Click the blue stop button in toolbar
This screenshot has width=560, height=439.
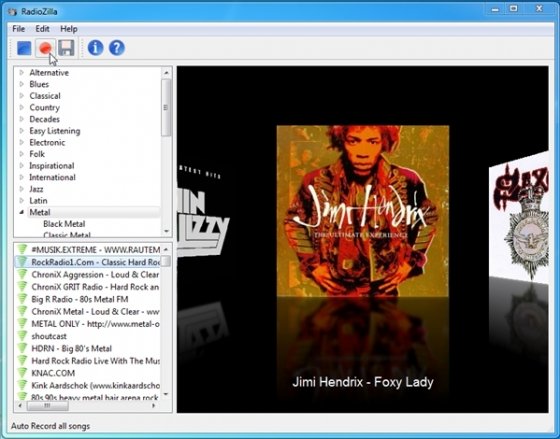[x=24, y=48]
